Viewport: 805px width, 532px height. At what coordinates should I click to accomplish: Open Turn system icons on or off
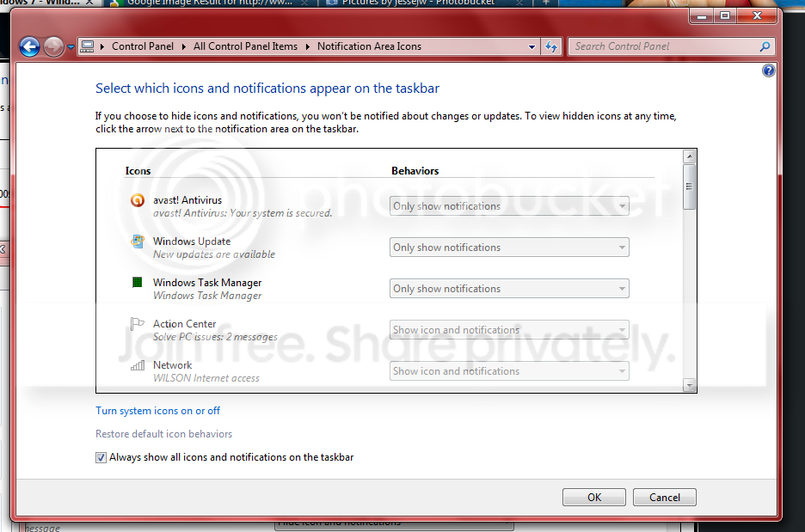(x=157, y=411)
